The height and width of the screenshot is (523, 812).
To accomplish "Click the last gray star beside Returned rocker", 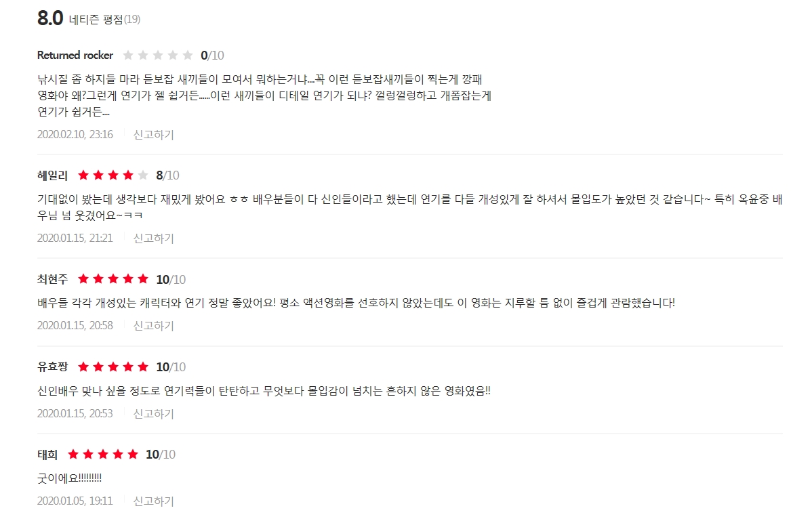I will pyautogui.click(x=188, y=56).
